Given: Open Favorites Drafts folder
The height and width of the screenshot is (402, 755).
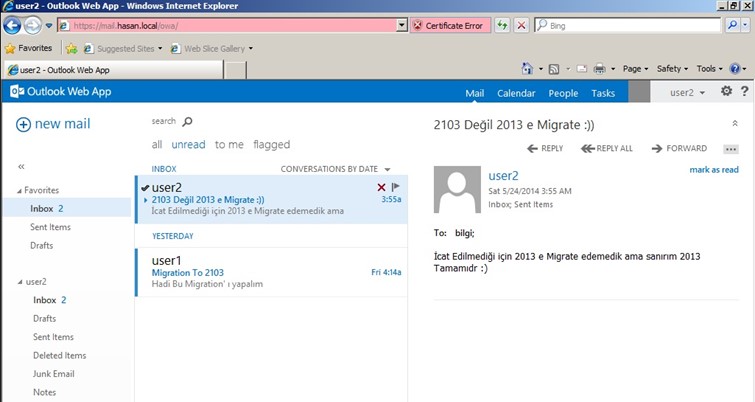Looking at the screenshot, I should click(x=41, y=246).
